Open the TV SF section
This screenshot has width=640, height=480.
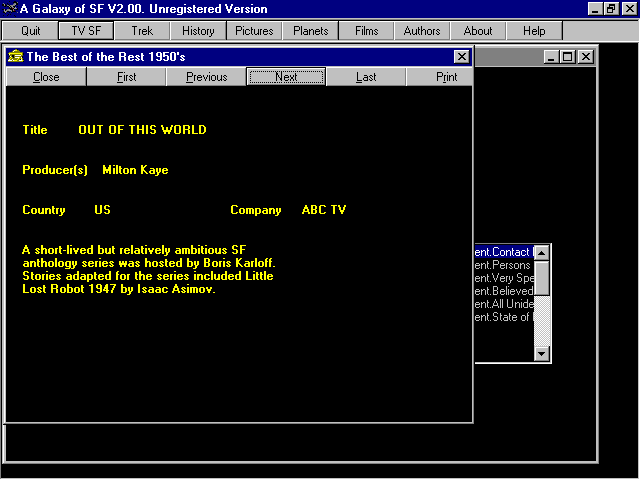tap(86, 31)
